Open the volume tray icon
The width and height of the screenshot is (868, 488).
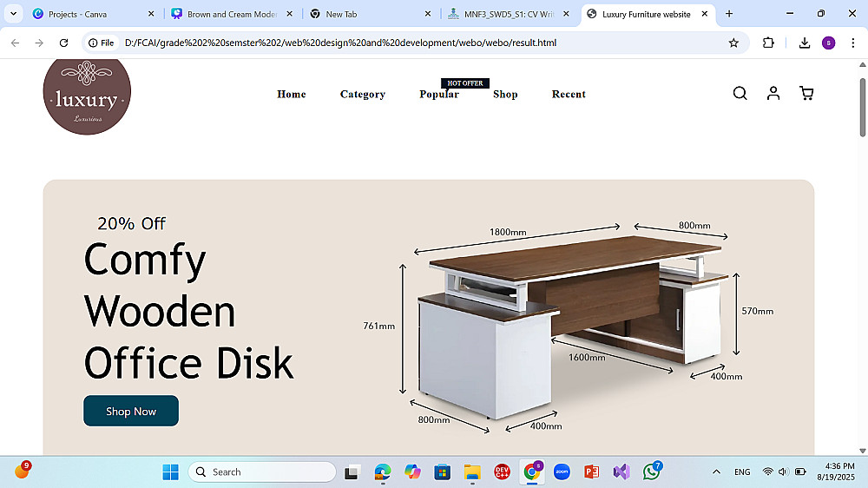(783, 472)
